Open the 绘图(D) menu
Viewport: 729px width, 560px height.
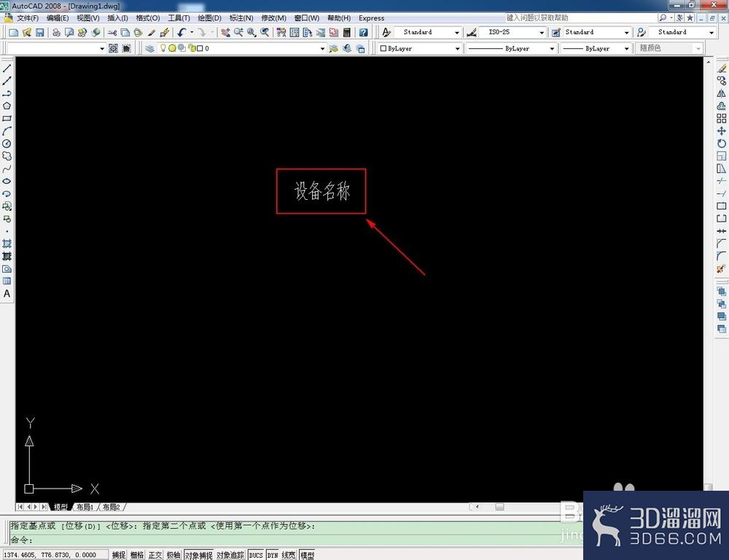point(210,17)
